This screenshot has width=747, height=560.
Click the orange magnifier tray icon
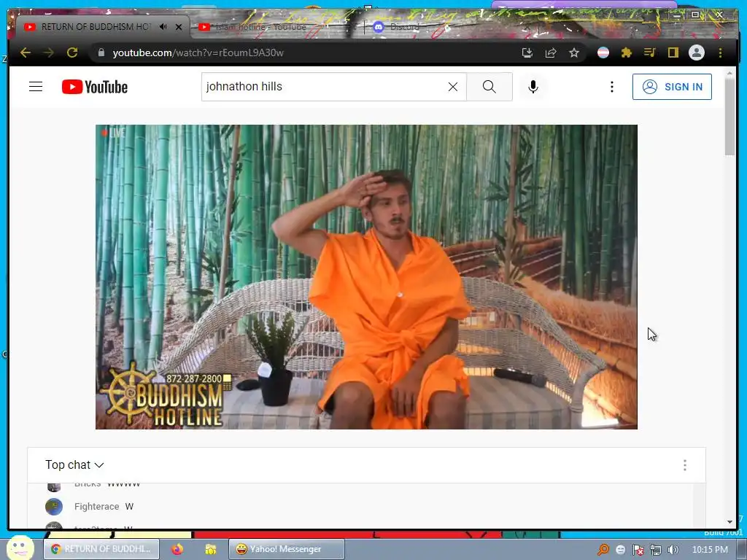(x=603, y=550)
